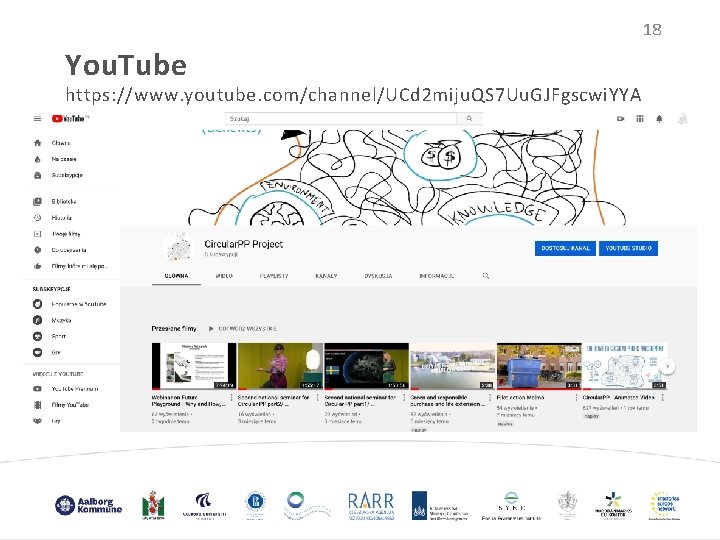Play the Second national seminar part 2 thumbnail

click(x=280, y=366)
